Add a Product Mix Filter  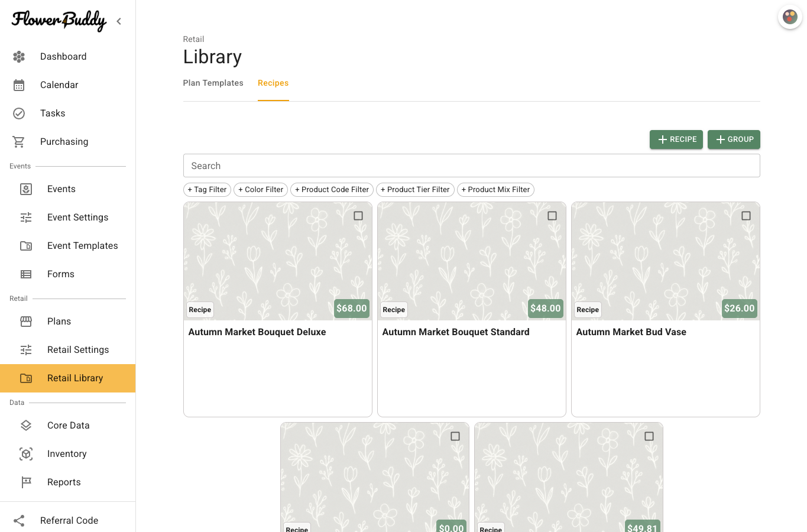tap(495, 190)
